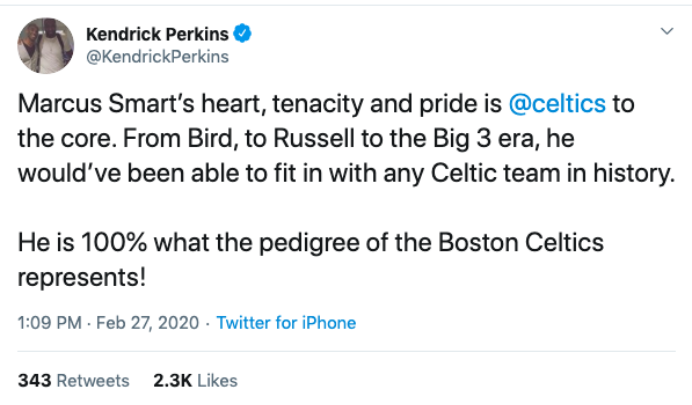This screenshot has width=692, height=405.
Task: Open the tweet options chevron menu
Action: click(667, 33)
